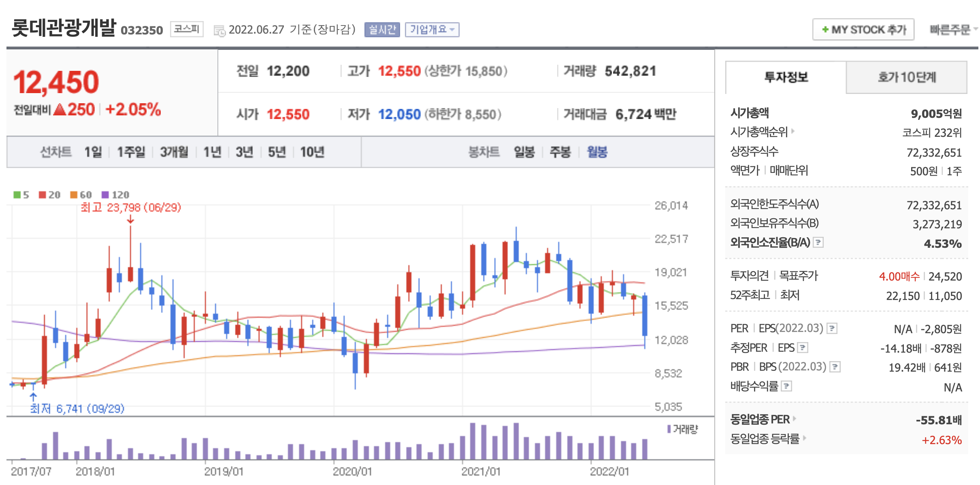The width and height of the screenshot is (980, 485).
Task: Click 하한가 8,550 text
Action: click(x=463, y=115)
